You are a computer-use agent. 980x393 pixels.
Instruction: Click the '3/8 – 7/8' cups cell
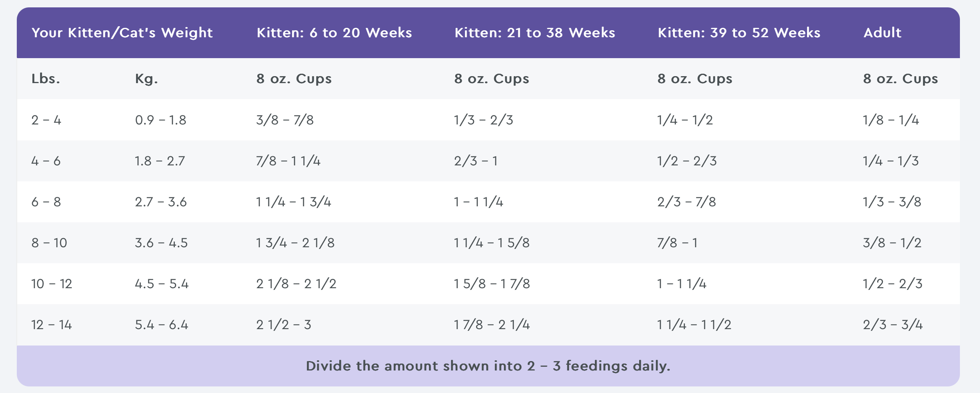point(285,120)
